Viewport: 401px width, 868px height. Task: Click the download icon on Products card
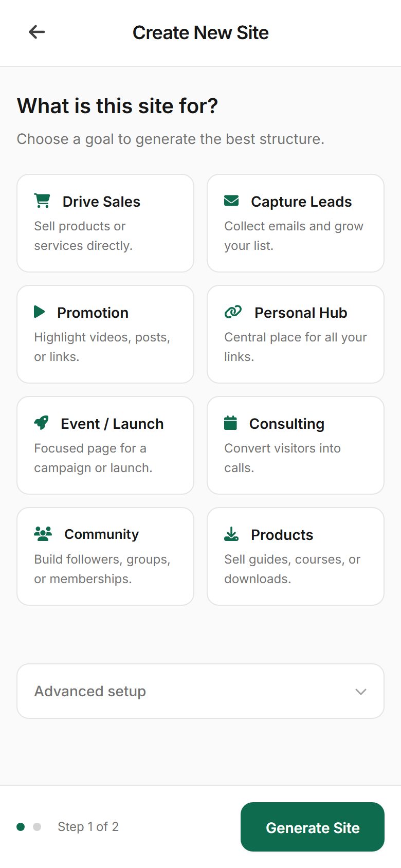coord(231,534)
